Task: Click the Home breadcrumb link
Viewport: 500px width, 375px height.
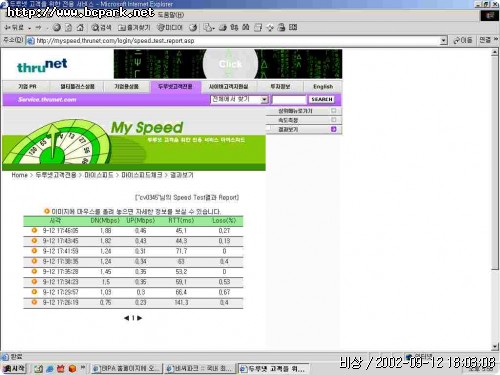Action: pyautogui.click(x=20, y=175)
